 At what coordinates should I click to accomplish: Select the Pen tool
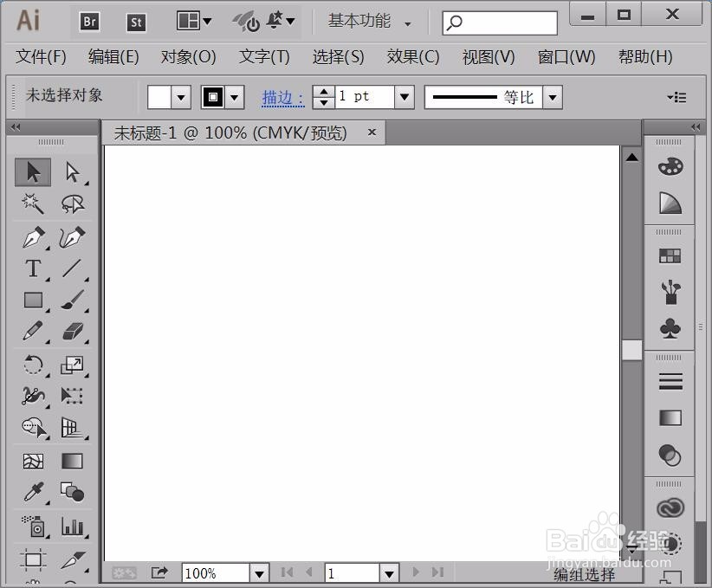34,237
